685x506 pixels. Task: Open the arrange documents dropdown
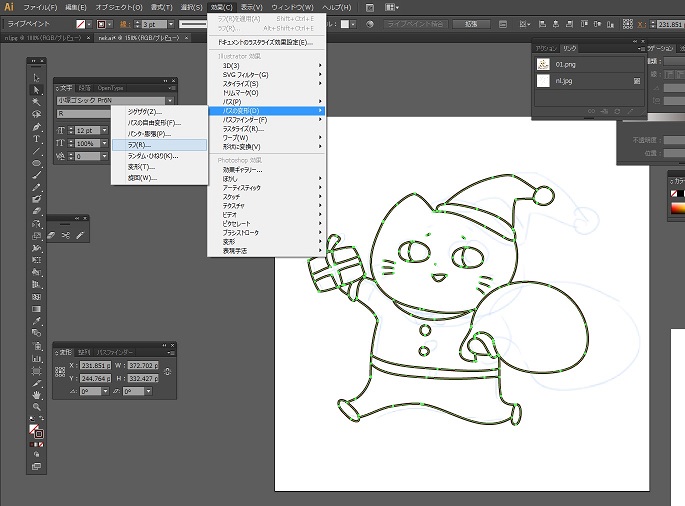click(391, 7)
